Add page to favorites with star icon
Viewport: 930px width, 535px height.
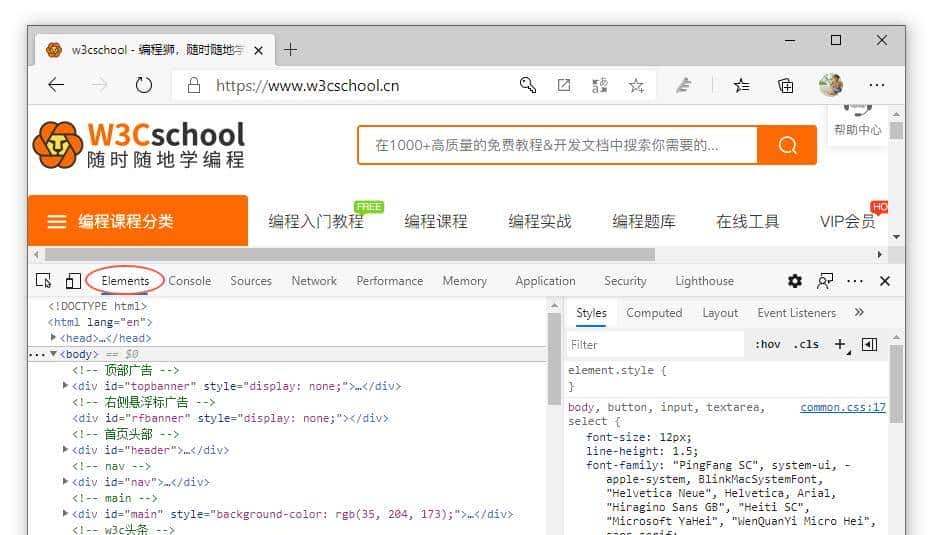coord(636,85)
